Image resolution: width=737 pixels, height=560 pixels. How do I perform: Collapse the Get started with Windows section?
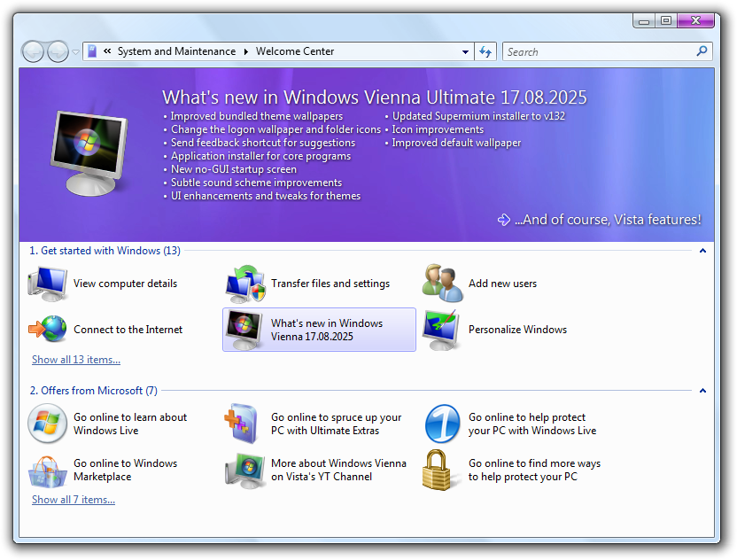pos(702,251)
